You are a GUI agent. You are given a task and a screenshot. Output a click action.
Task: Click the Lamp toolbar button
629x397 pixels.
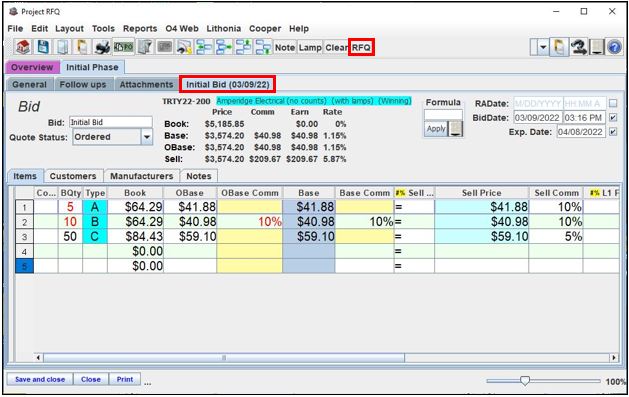coord(310,47)
